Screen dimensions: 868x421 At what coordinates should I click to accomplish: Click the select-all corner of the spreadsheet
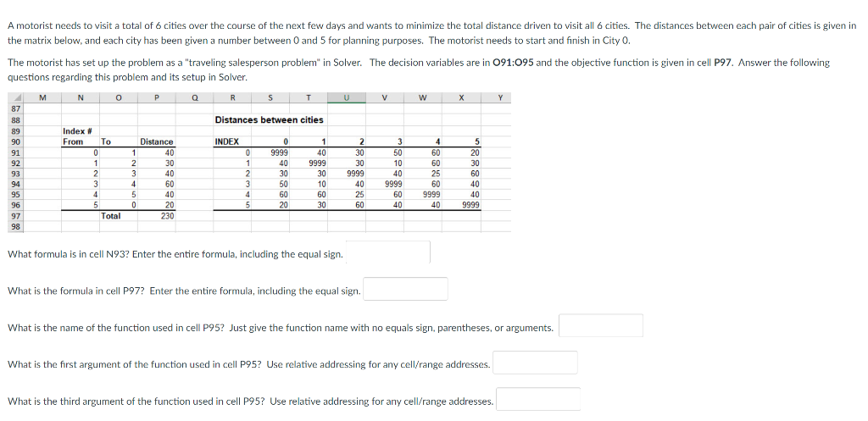[15, 98]
